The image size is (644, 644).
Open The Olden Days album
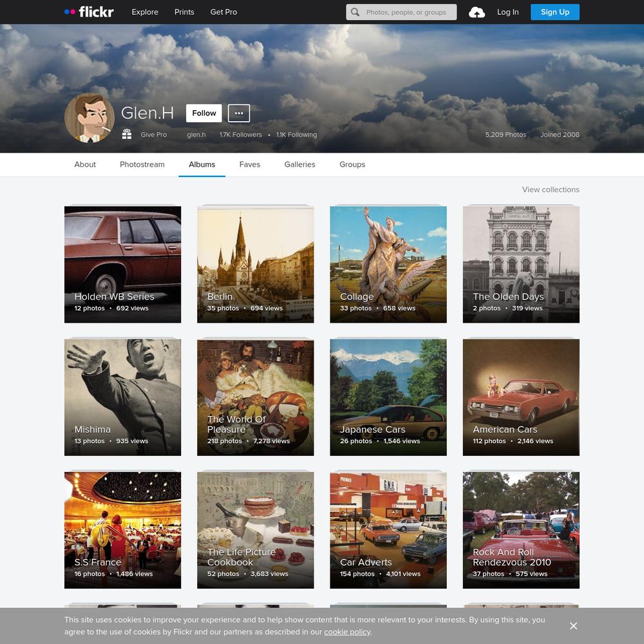coord(521,265)
